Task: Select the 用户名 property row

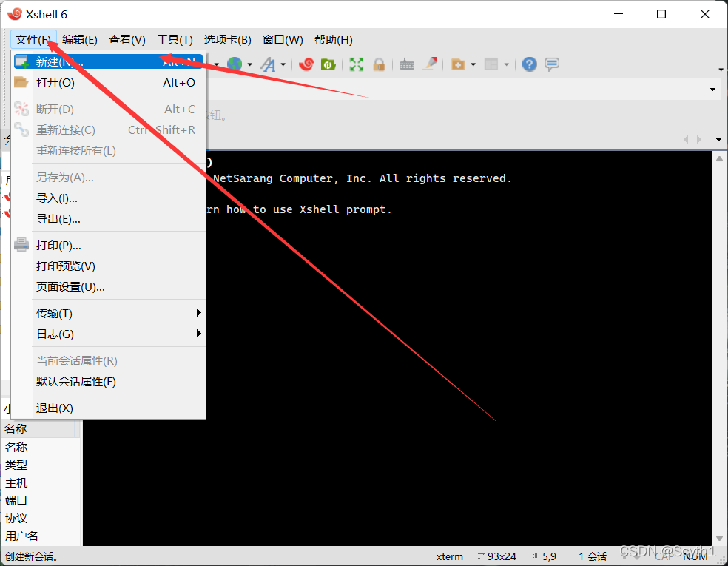Action: [x=41, y=536]
